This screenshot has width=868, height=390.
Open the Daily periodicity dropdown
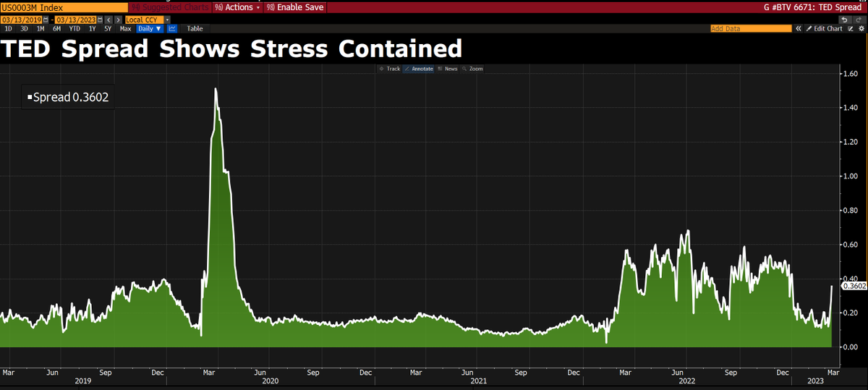150,29
